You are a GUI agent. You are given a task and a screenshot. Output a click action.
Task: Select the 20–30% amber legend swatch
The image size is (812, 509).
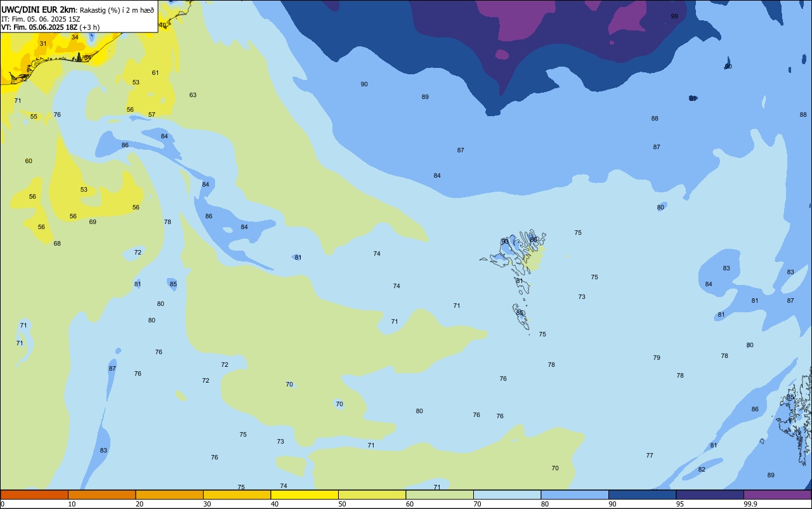(x=169, y=494)
